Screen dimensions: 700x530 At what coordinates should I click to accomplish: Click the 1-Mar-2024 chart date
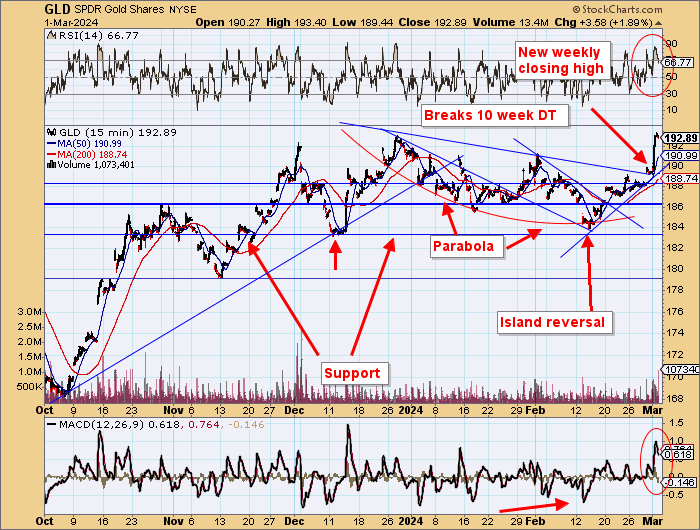(71, 22)
